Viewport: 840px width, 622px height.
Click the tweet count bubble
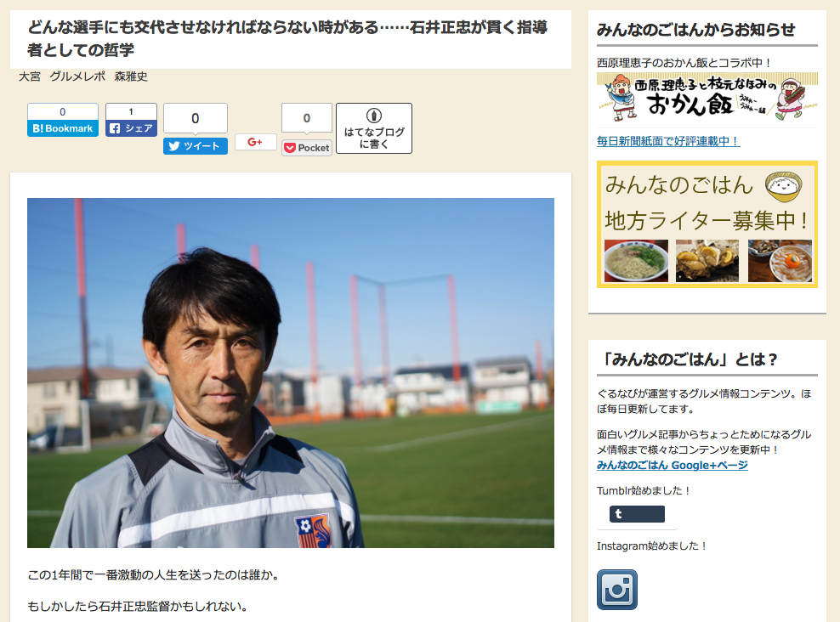(195, 118)
